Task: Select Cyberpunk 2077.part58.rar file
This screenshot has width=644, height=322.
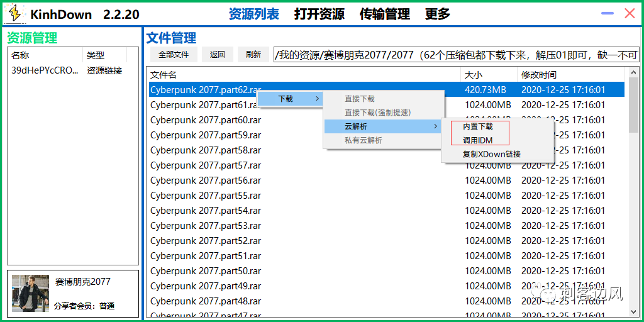Action: [206, 150]
